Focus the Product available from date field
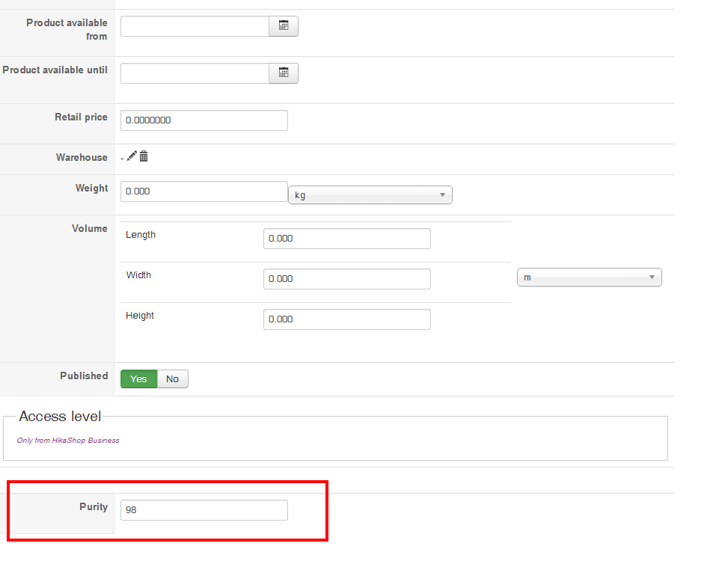This screenshot has width=728, height=564. [x=195, y=26]
